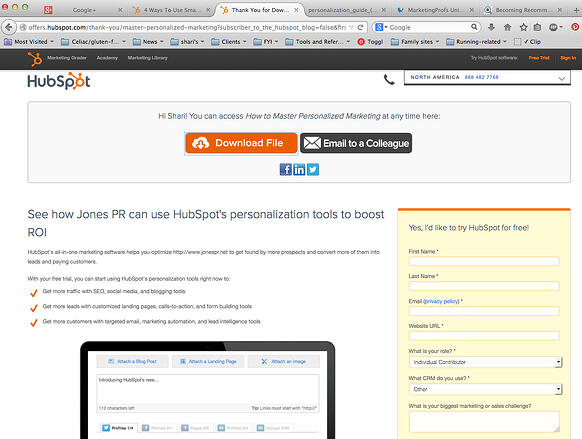Expand the shari's bookmarks folder
Viewport: 582px width, 439px height.
click(x=187, y=42)
